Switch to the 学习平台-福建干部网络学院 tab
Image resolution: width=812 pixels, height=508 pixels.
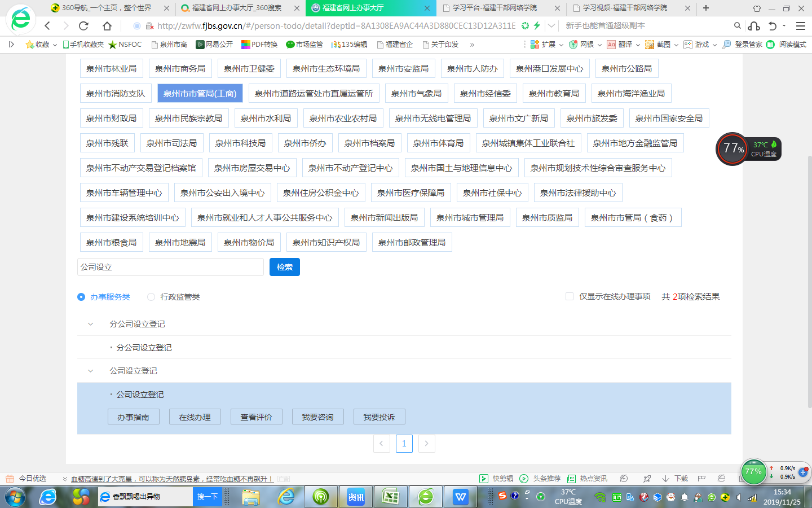[x=494, y=8]
